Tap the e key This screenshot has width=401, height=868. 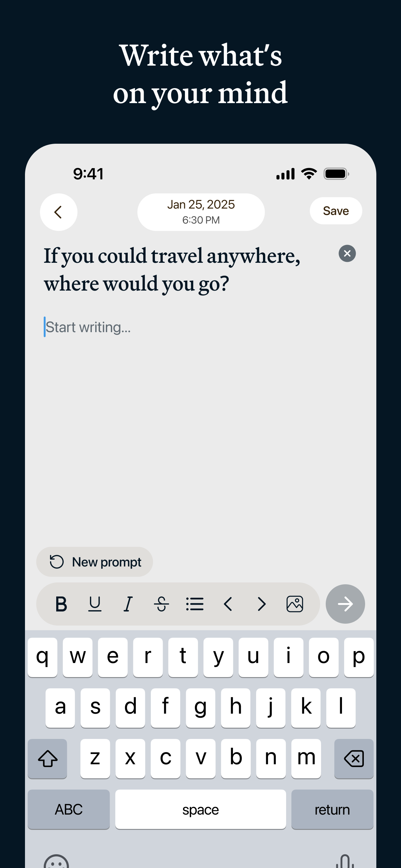[113, 657]
